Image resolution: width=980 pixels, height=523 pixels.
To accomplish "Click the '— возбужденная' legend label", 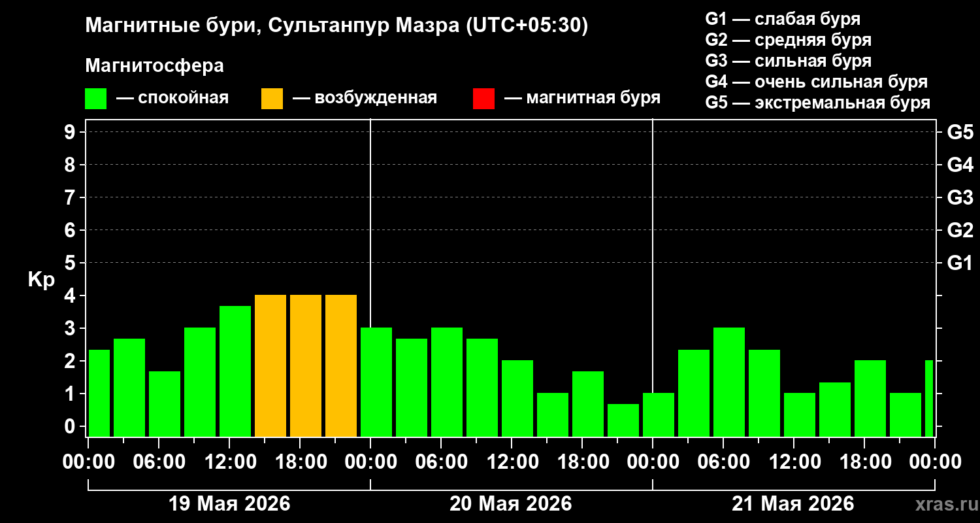I will click(x=365, y=99).
